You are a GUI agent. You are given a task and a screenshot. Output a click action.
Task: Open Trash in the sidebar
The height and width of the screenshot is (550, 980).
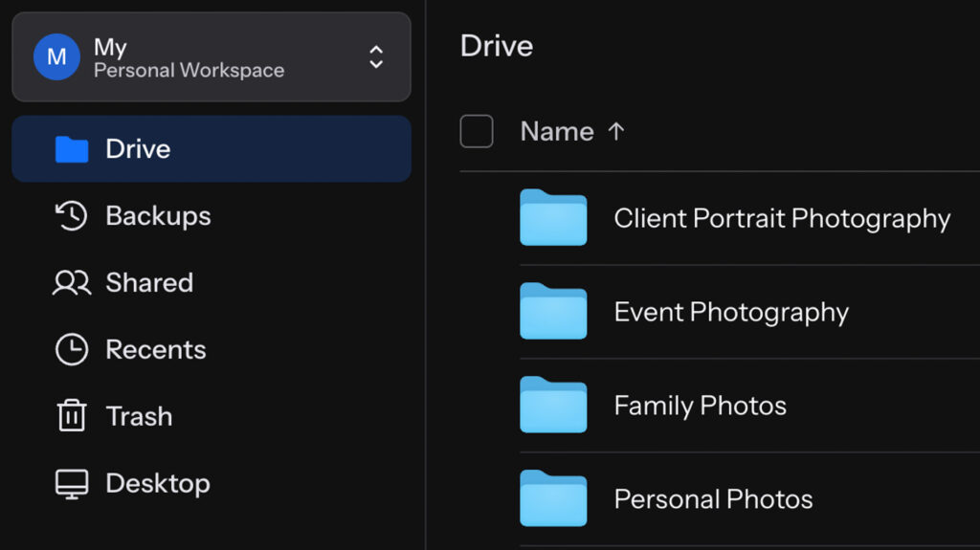pyautogui.click(x=212, y=416)
